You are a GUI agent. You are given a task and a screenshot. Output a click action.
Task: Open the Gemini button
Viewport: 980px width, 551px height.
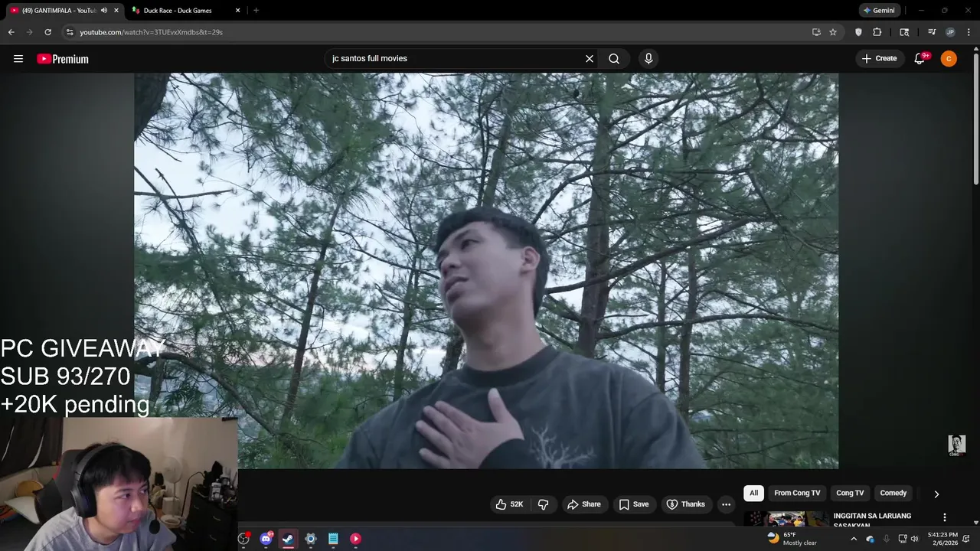tap(879, 11)
